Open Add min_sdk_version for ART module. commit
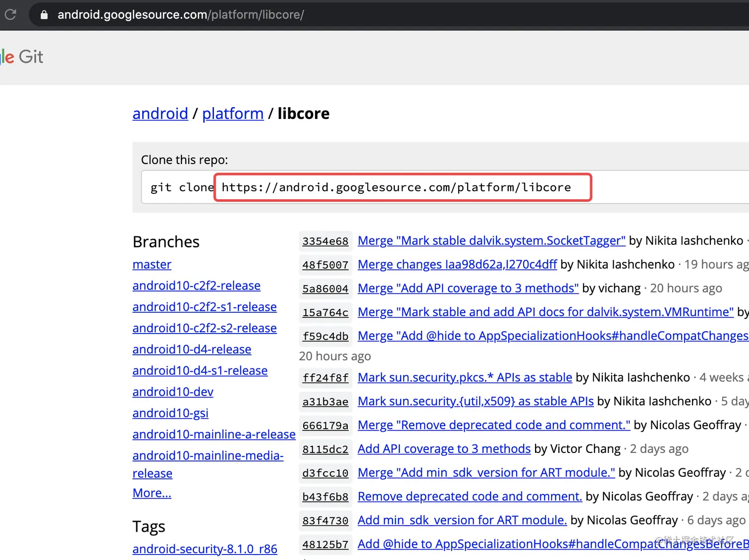The height and width of the screenshot is (560, 749). pyautogui.click(x=462, y=520)
